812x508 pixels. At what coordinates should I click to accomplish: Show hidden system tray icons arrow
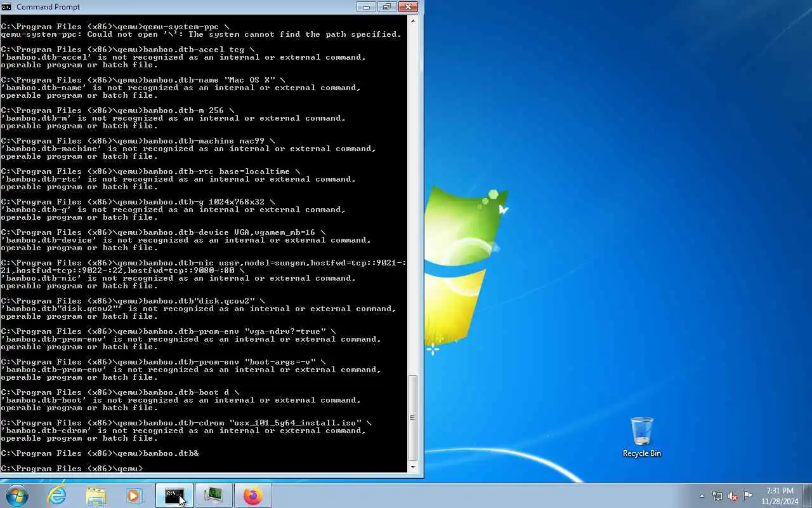[x=702, y=496]
